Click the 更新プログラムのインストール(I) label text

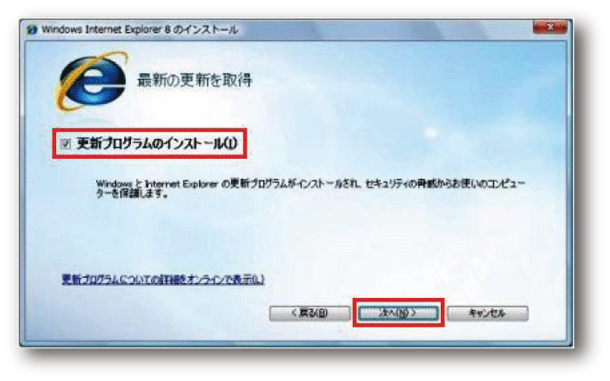[157, 144]
